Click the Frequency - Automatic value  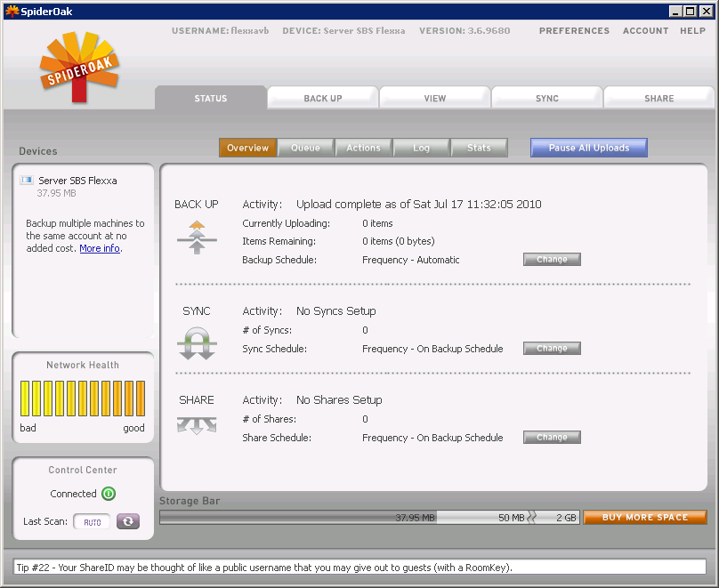(411, 260)
